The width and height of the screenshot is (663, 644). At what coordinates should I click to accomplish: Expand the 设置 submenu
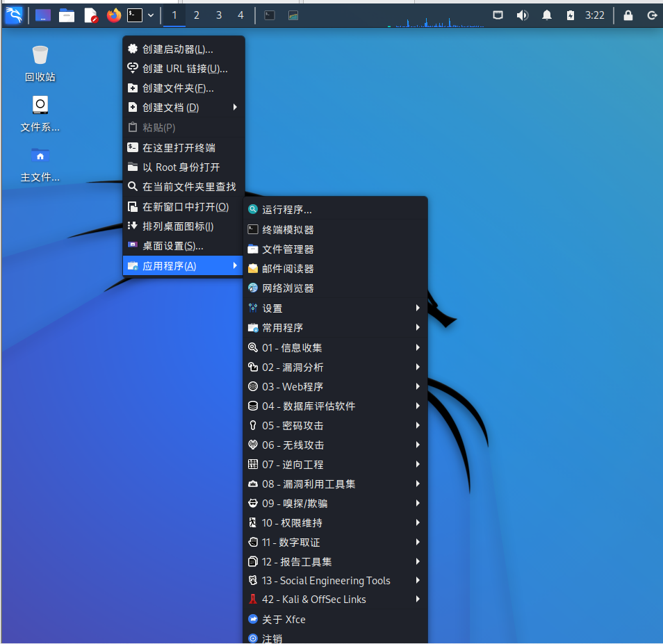click(335, 308)
